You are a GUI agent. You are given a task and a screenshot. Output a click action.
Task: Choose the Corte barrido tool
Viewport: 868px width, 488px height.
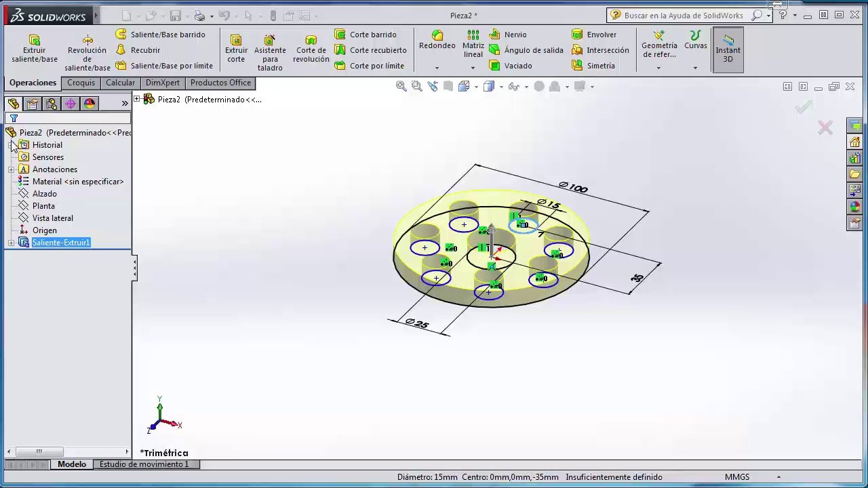365,35
